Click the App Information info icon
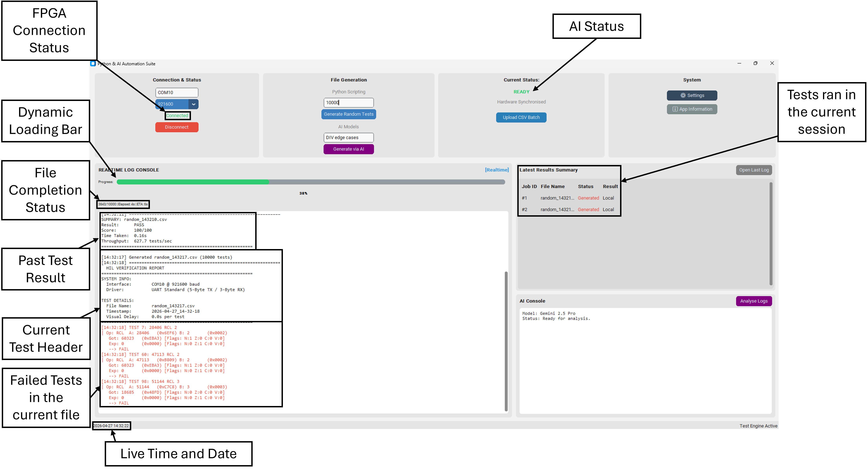The image size is (868, 471). [x=675, y=109]
